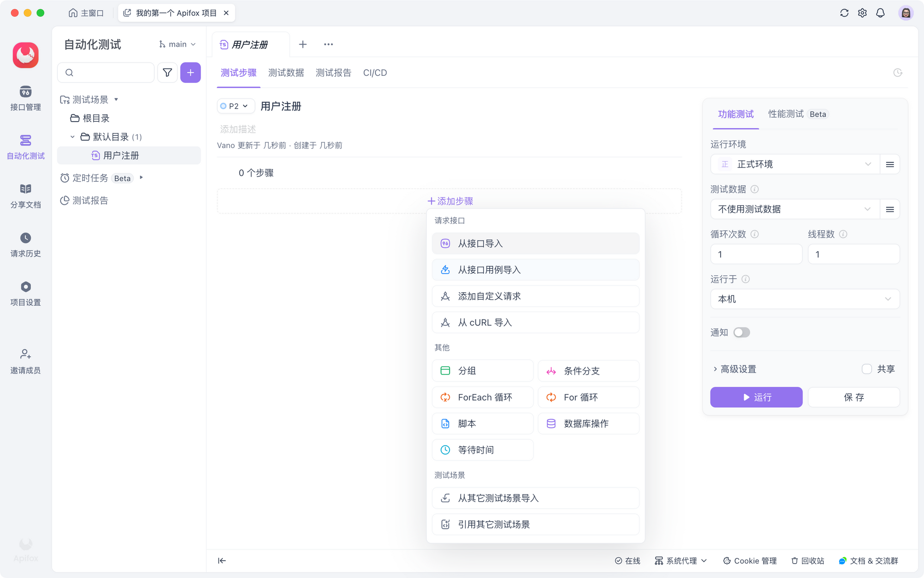This screenshot has width=924, height=578.
Task: Click the 运行 button
Action: 756,397
